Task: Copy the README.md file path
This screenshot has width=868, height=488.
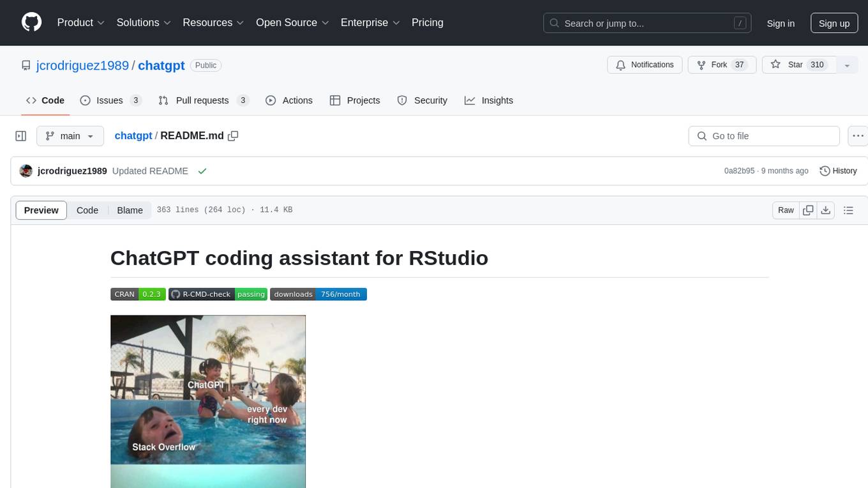Action: [x=233, y=135]
